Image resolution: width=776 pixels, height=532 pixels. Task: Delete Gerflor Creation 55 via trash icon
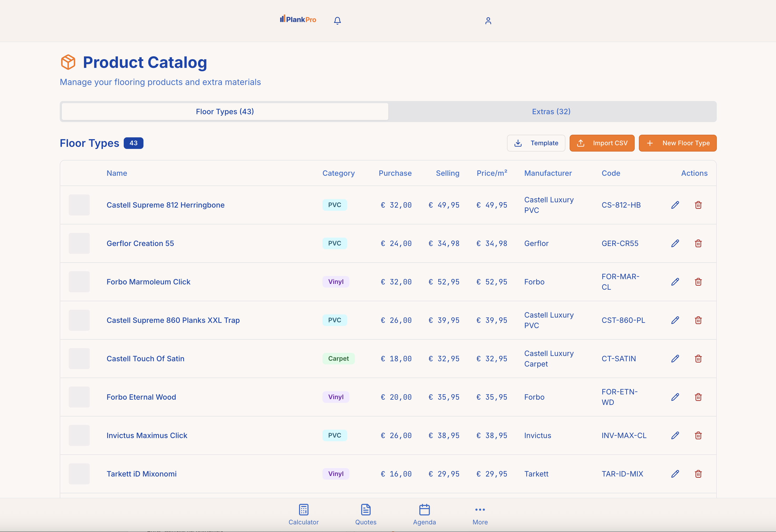698,243
